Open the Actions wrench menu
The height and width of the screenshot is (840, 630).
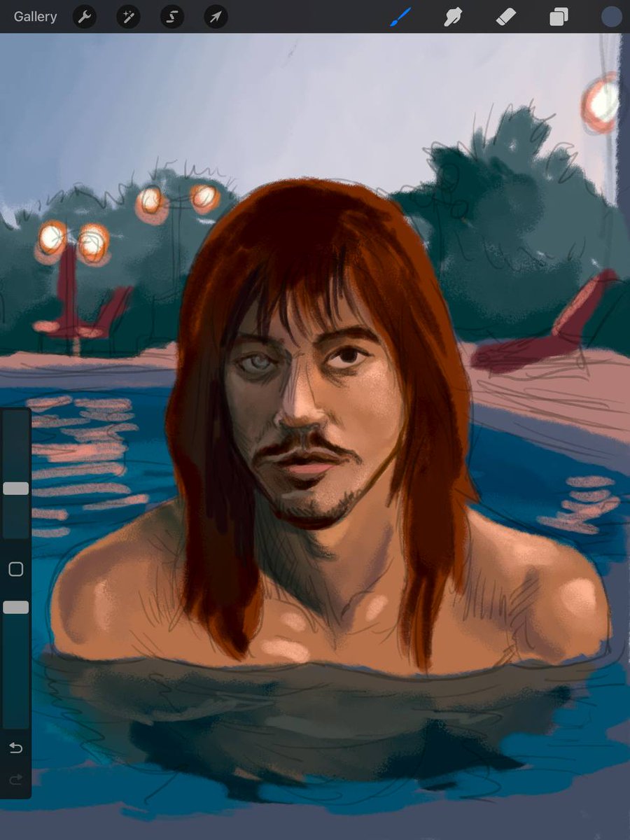coord(85,17)
